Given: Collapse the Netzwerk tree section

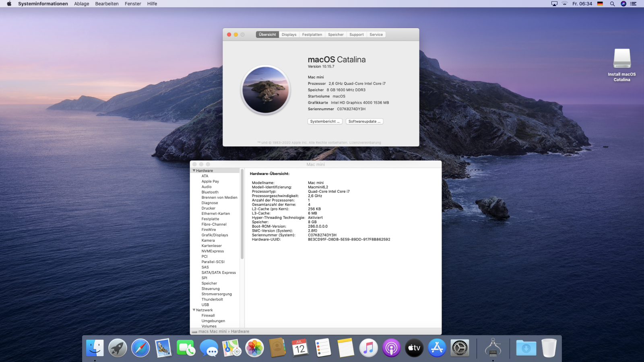Looking at the screenshot, I should (x=194, y=310).
